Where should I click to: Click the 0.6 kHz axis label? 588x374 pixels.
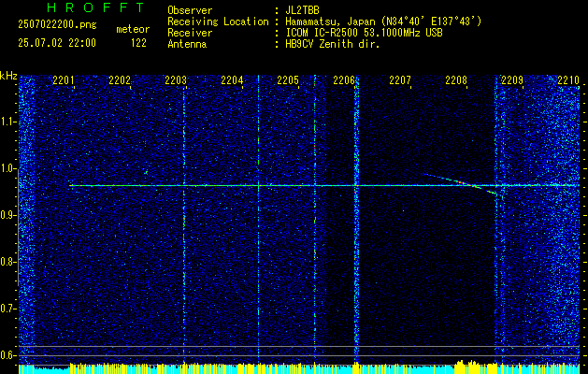pos(8,355)
